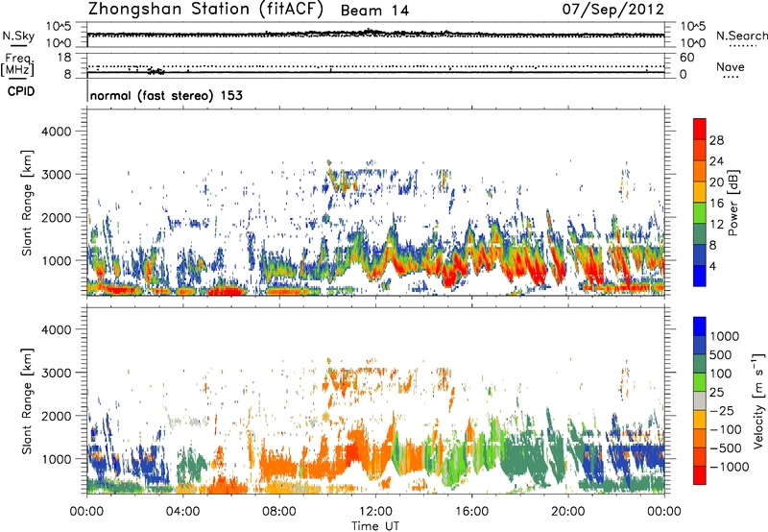
Task: Click the solid line sample under N.Sky
Action: pos(18,46)
